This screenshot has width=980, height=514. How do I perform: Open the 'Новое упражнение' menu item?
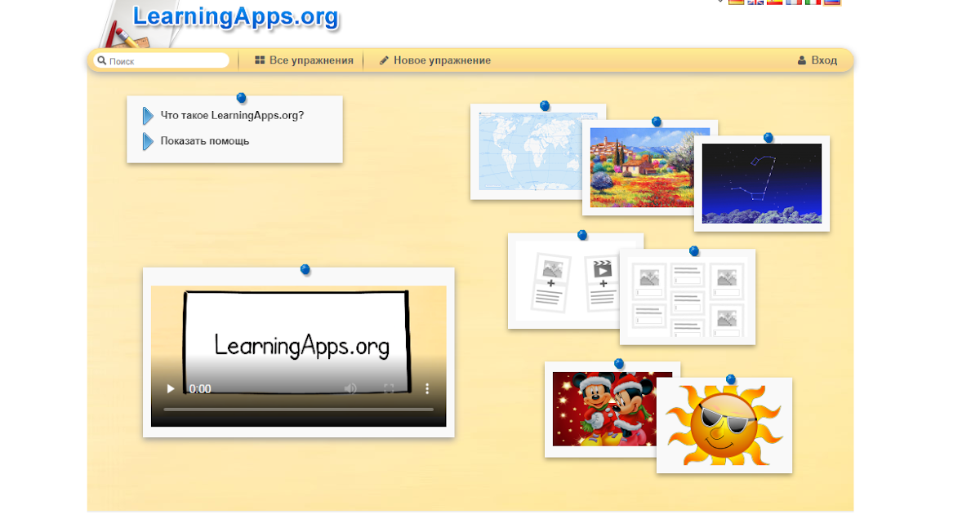point(442,60)
